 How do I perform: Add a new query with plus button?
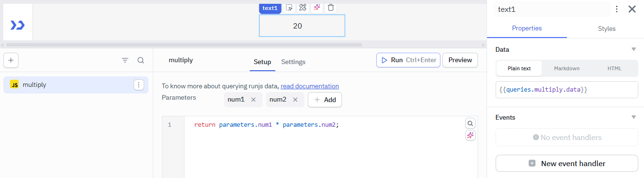[11, 60]
